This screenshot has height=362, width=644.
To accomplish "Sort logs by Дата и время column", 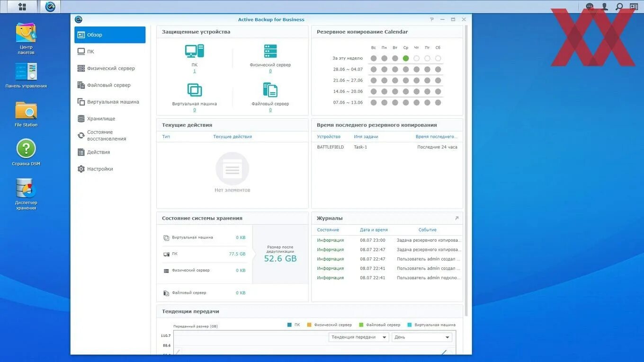I will [374, 230].
